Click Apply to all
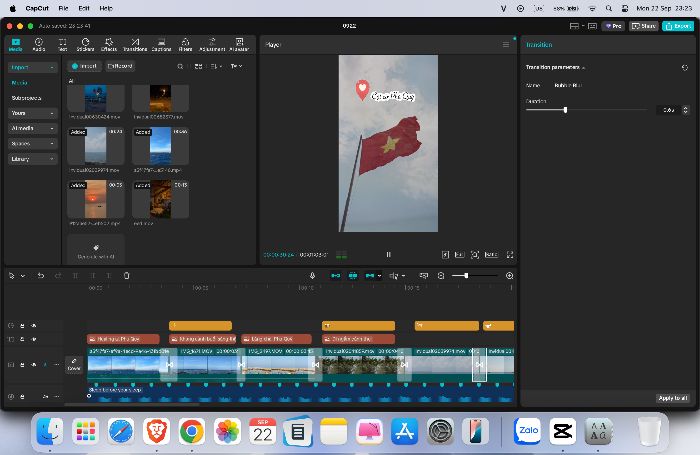This screenshot has height=455, width=700. point(673,398)
